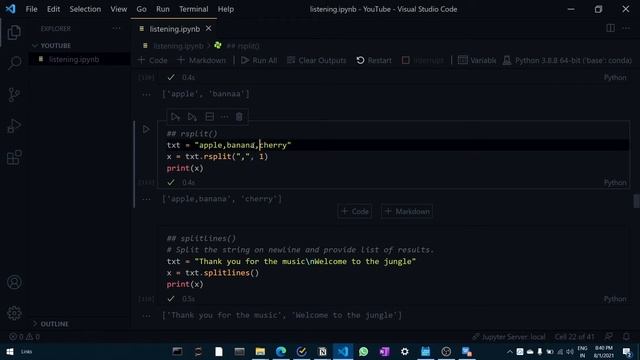Open the Edit menu
640x360 pixels.
[53, 9]
